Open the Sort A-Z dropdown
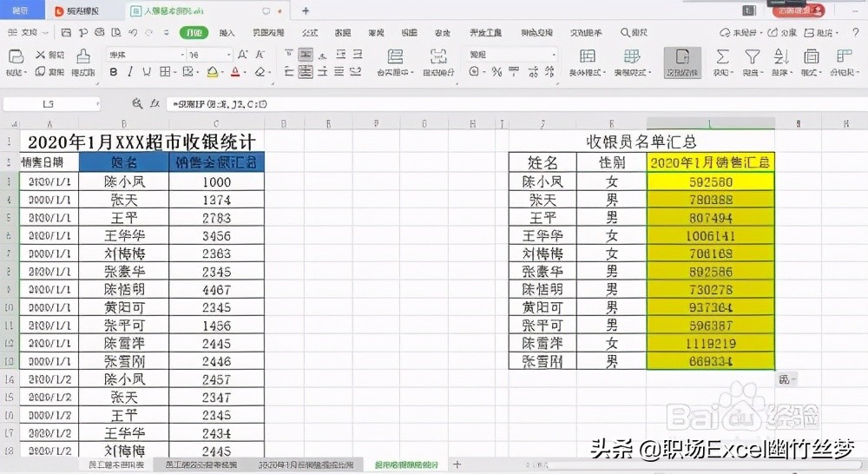 coord(781,62)
